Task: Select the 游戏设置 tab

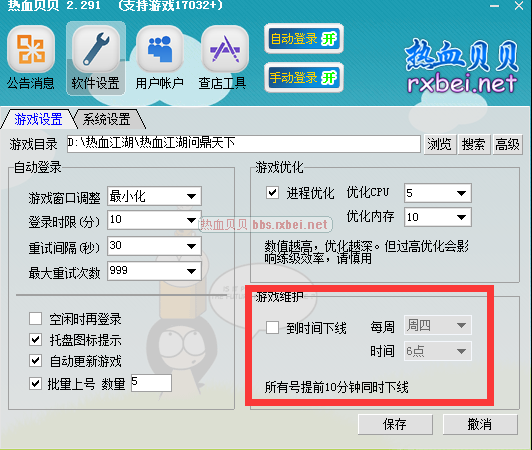Action: 38,119
